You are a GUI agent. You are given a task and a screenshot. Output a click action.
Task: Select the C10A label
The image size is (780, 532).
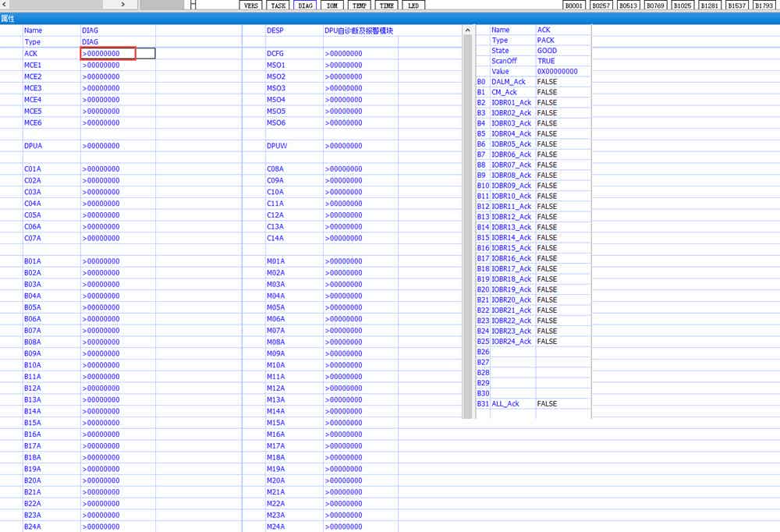click(275, 192)
